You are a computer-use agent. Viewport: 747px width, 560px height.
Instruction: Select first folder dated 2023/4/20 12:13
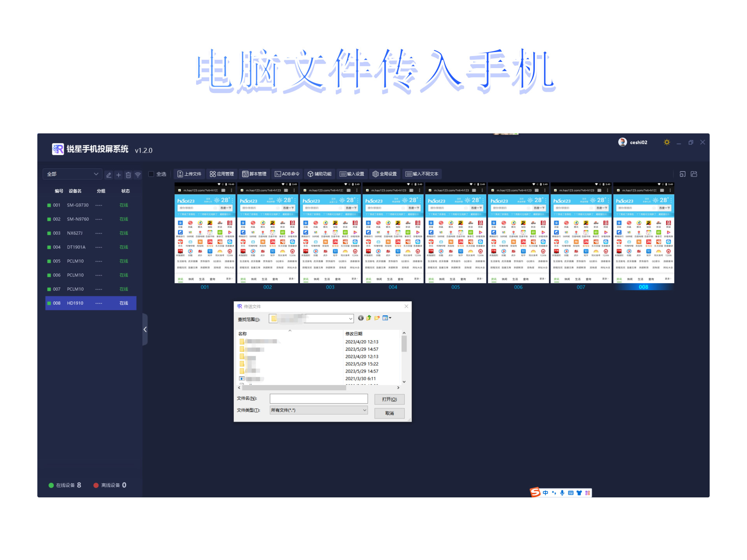(x=319, y=342)
